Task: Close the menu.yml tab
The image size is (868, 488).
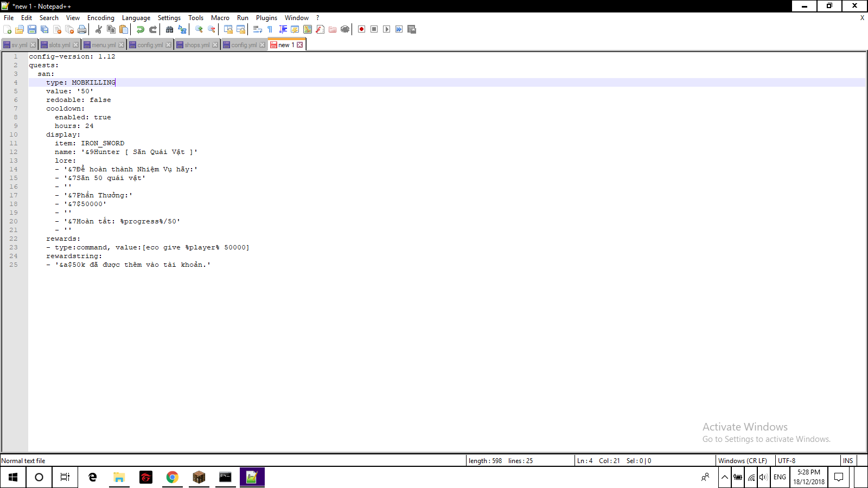Action: 122,44
